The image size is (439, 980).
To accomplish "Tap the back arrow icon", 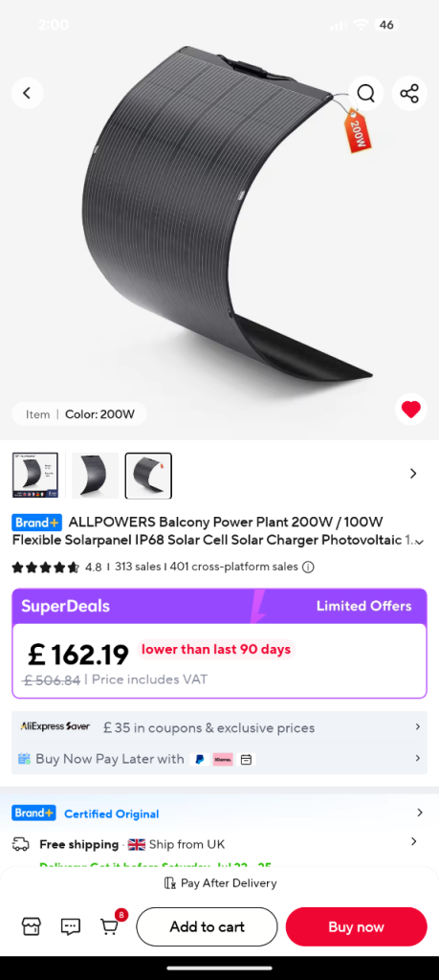I will point(27,93).
